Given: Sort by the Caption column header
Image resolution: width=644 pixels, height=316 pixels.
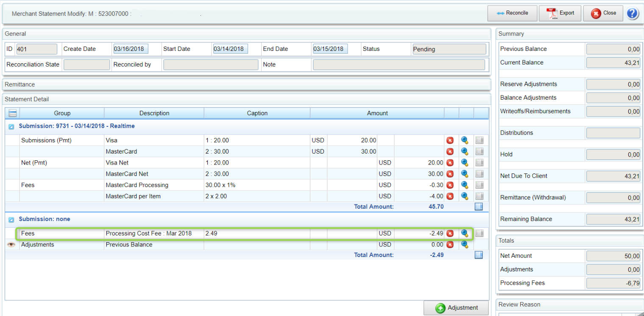Looking at the screenshot, I should 257,113.
